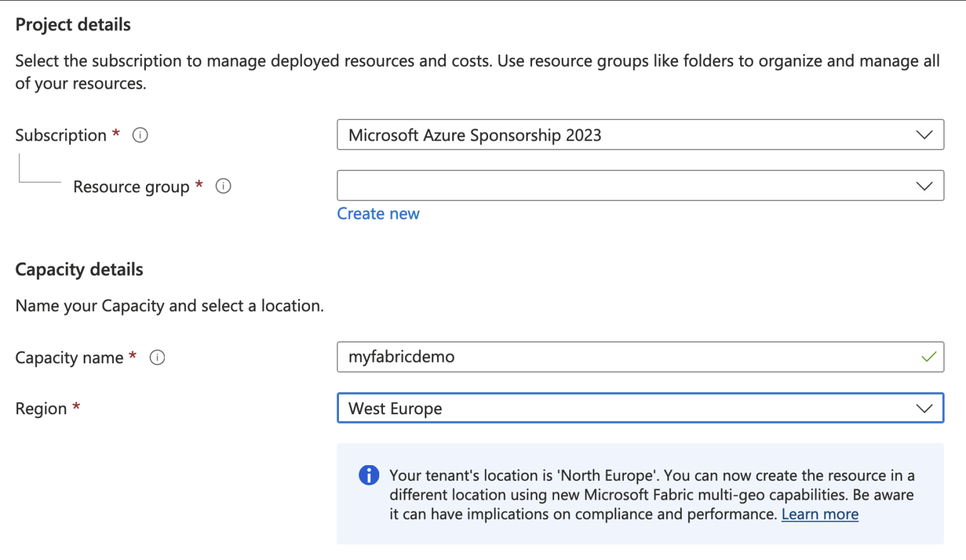Viewport: 966px width, 560px height.
Task: Click the Project details heading
Action: pos(73,25)
